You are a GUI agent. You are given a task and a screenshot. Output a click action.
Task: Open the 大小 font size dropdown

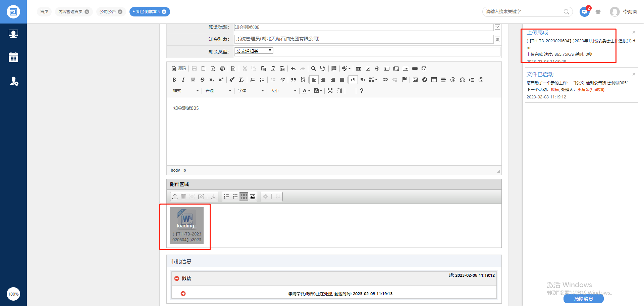(x=283, y=91)
